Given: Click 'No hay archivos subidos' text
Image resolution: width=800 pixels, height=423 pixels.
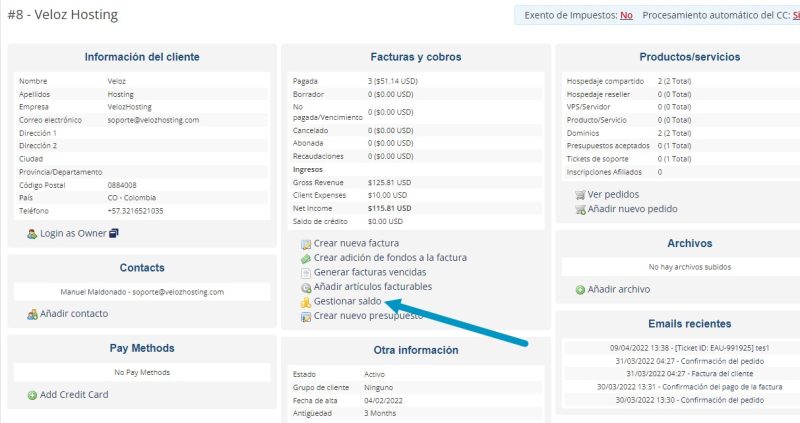Looking at the screenshot, I should pyautogui.click(x=690, y=267).
